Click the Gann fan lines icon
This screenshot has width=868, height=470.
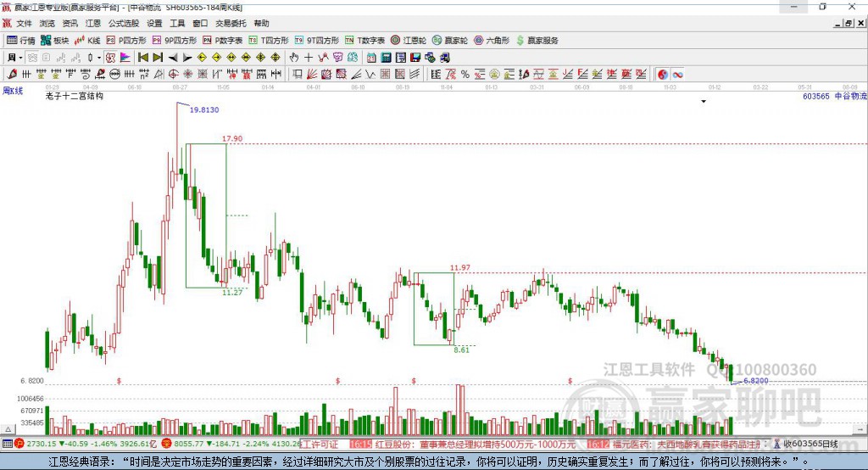pyautogui.click(x=312, y=74)
